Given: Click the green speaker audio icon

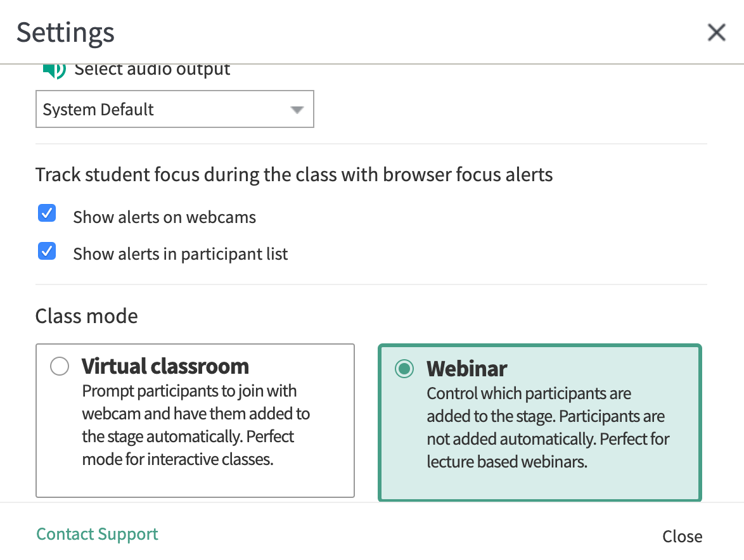Looking at the screenshot, I should click(54, 70).
